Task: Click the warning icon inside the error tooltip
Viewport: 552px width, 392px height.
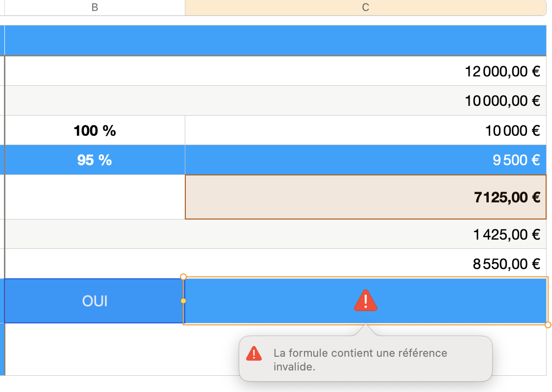Action: click(x=253, y=353)
